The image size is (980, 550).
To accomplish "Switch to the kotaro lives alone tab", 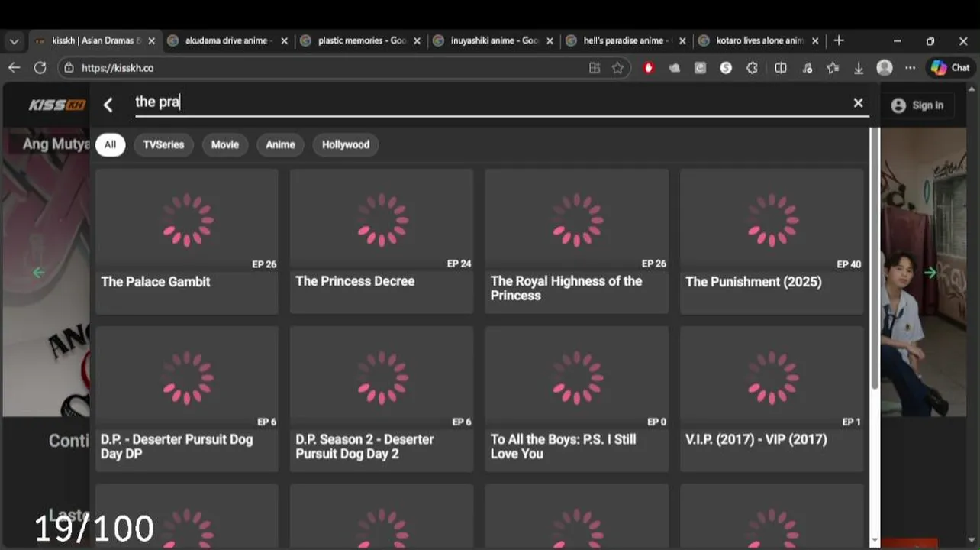I will (760, 40).
